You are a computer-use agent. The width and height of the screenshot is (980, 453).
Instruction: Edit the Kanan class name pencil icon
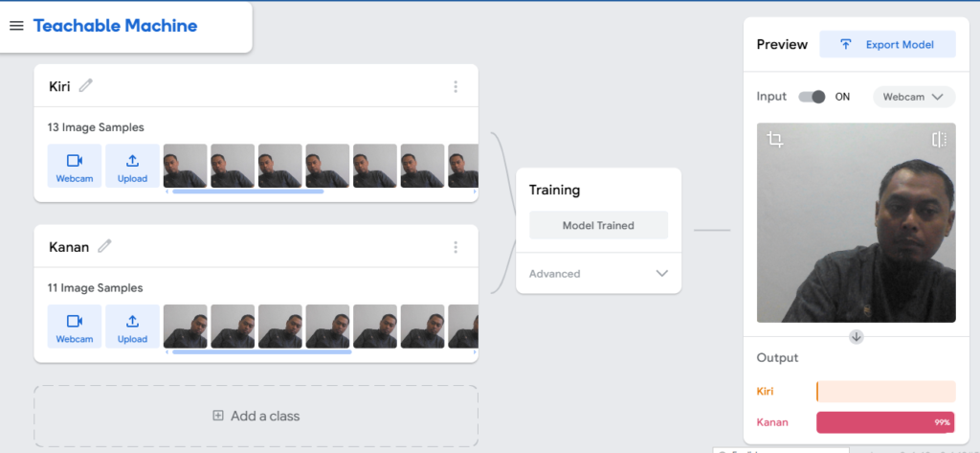(104, 246)
